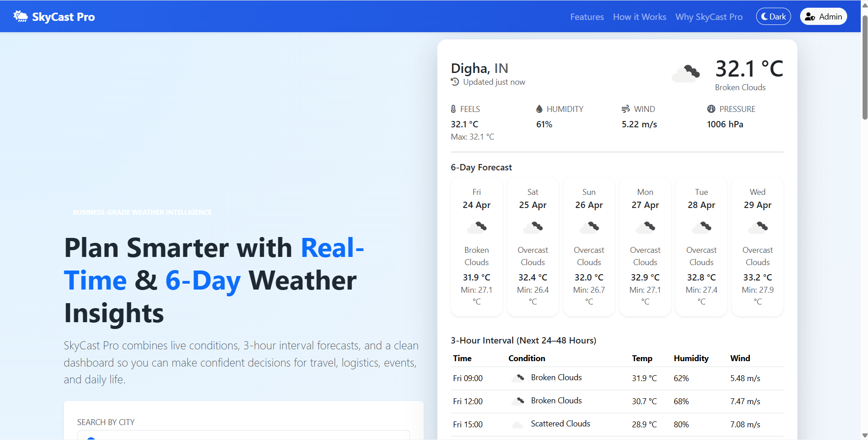
Task: Click the Wind column header
Action: pyautogui.click(x=740, y=358)
